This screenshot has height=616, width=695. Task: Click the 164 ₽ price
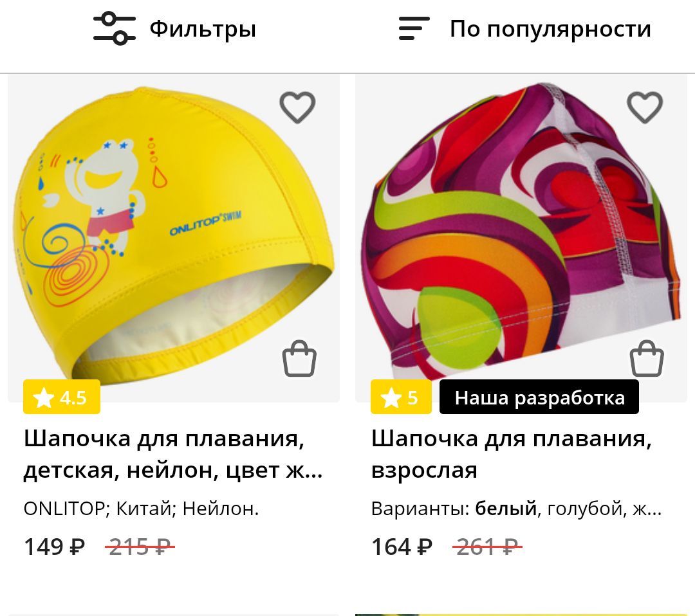(402, 547)
